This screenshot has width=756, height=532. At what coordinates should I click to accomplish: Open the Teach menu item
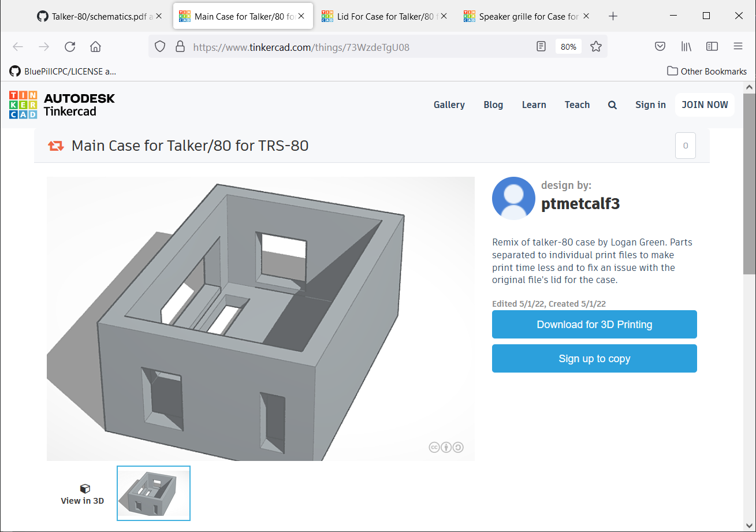(x=577, y=105)
